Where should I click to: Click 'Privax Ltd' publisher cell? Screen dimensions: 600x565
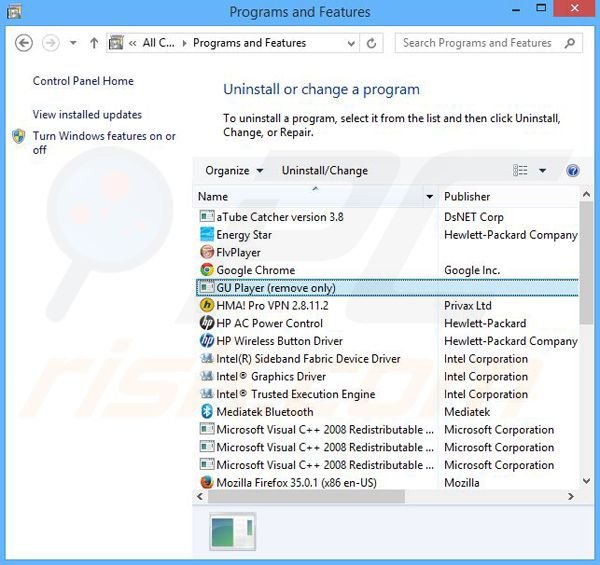pyautogui.click(x=468, y=305)
